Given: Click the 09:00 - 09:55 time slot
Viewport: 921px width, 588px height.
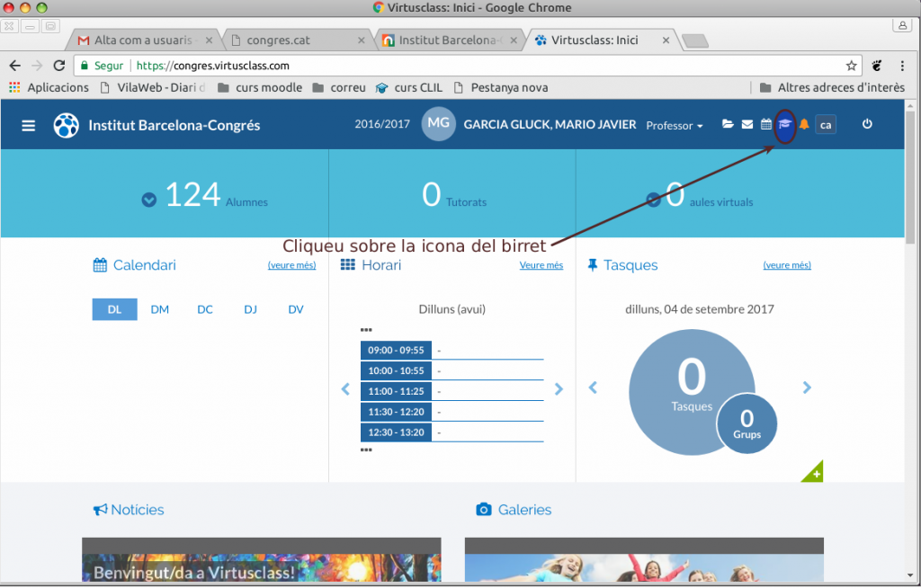Looking at the screenshot, I should pos(396,350).
